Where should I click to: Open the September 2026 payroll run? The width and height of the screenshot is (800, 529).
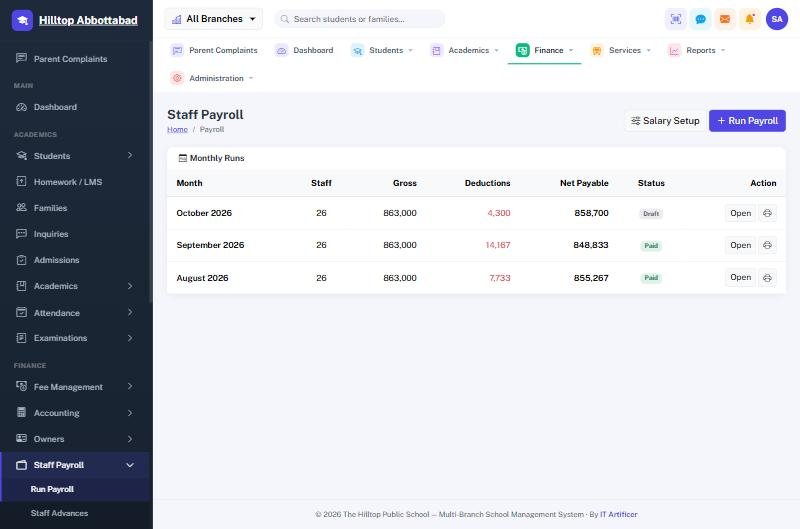coord(740,245)
